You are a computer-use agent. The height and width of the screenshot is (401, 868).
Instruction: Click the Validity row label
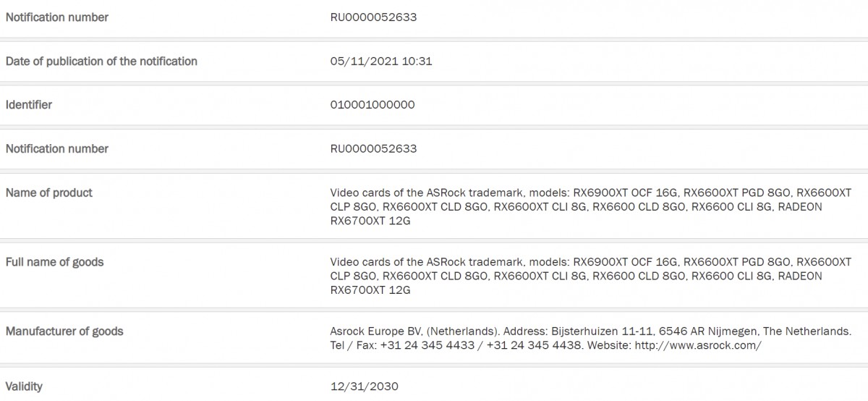tap(24, 387)
